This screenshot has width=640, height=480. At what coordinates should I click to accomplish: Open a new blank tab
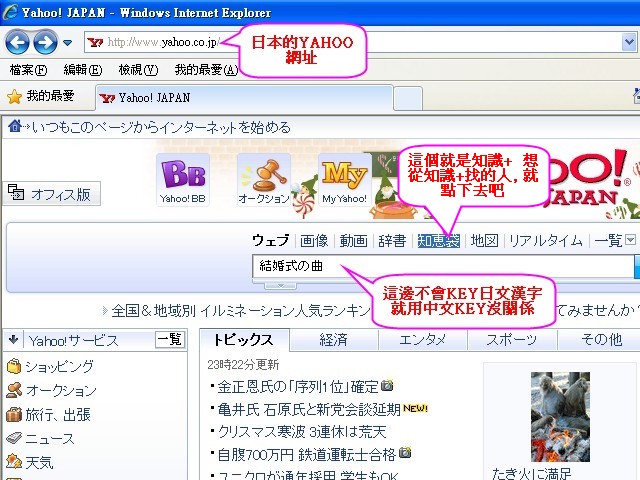408,99
